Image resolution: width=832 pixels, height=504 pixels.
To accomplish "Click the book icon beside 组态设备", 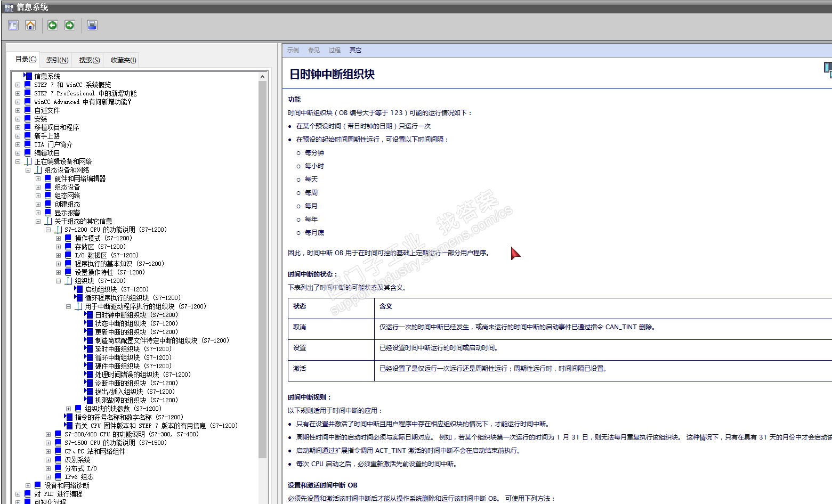I will tap(48, 187).
